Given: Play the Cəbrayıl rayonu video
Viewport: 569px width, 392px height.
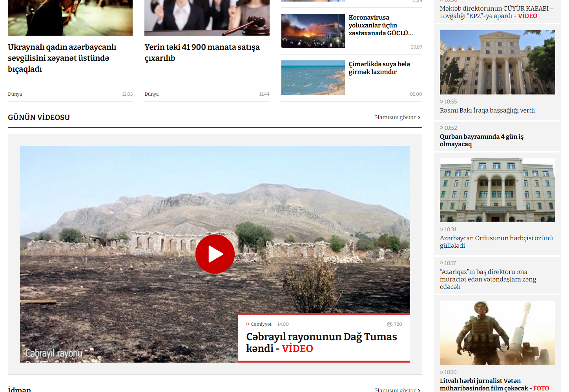Looking at the screenshot, I should click(215, 254).
